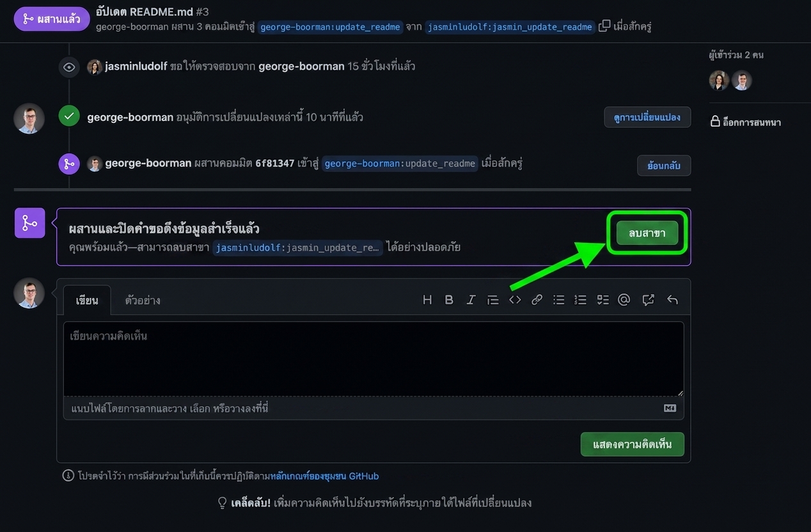
Task: Click the อัปเดต README.md #3 title
Action: coord(152,12)
